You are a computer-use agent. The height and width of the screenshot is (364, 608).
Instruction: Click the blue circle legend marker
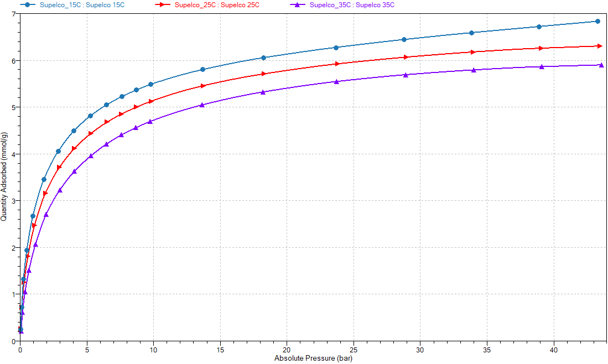coord(28,5)
